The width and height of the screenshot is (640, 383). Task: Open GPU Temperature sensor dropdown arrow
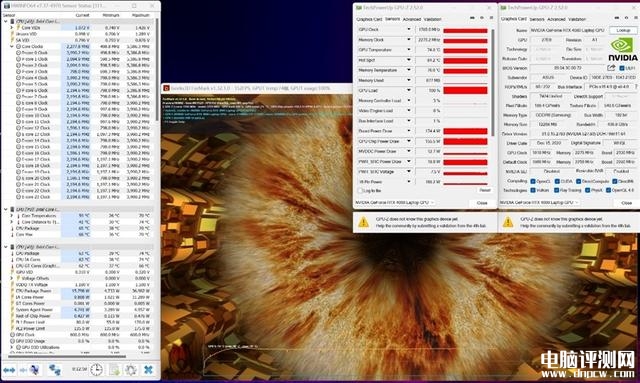[x=408, y=50]
